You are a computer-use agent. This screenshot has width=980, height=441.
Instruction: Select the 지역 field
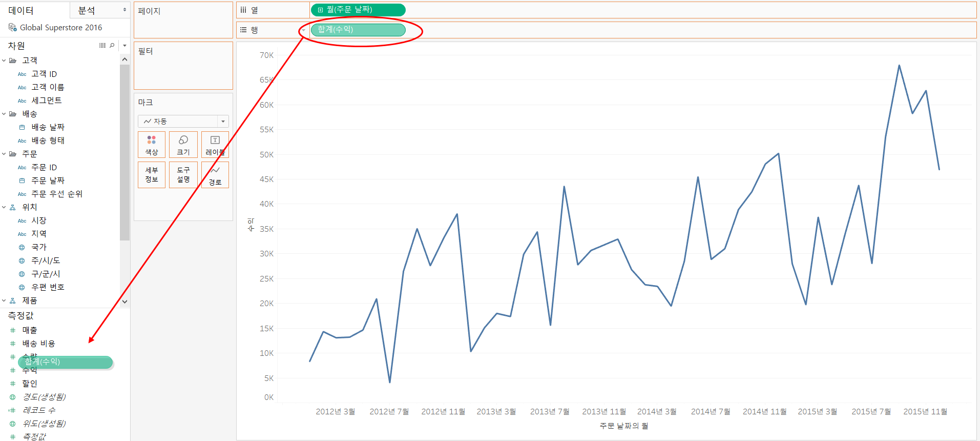pos(39,234)
